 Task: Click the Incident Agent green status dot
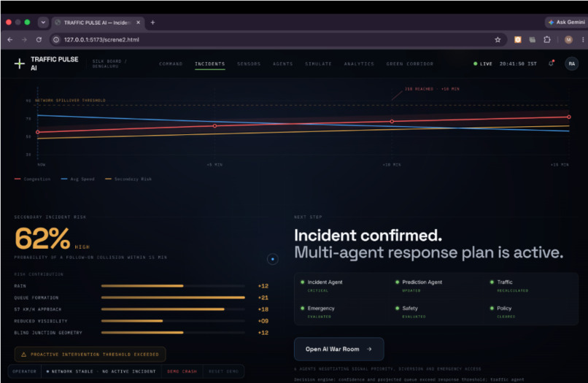point(302,282)
